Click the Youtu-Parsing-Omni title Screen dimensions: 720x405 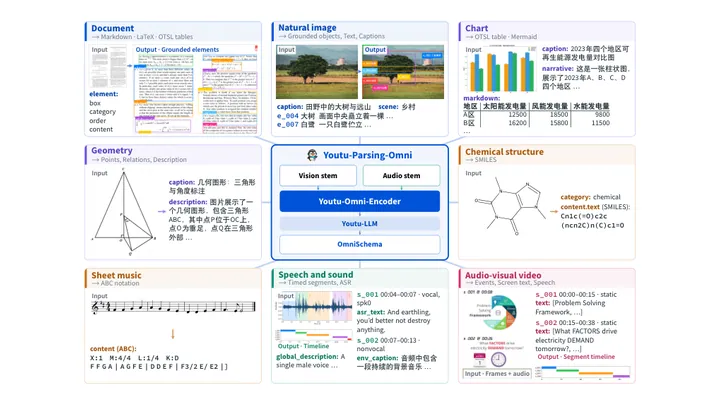click(x=367, y=155)
